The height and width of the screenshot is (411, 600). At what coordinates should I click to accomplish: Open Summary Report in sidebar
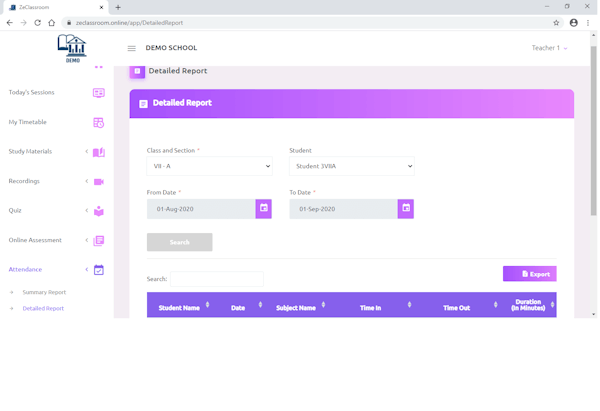44,292
